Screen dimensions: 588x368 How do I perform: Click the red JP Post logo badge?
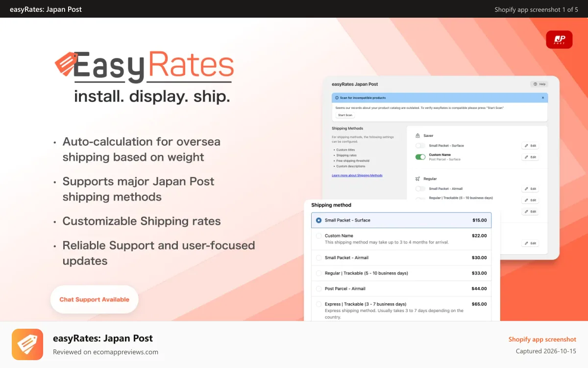(559, 40)
